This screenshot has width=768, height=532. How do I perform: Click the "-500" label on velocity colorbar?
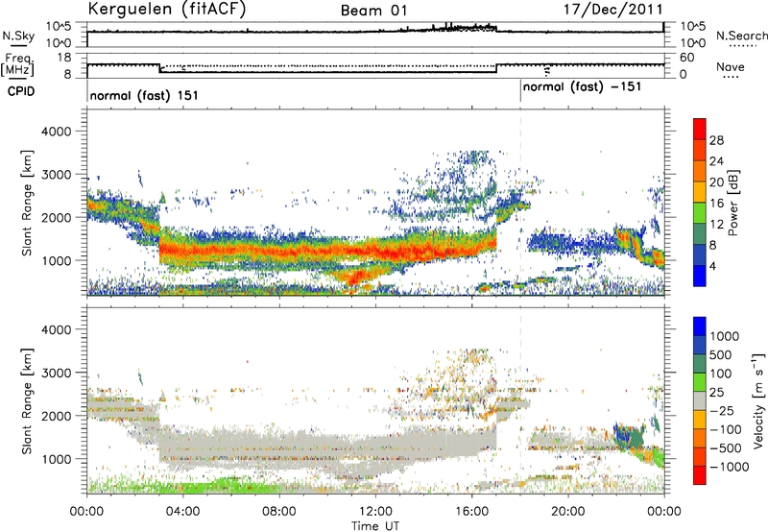click(x=725, y=448)
